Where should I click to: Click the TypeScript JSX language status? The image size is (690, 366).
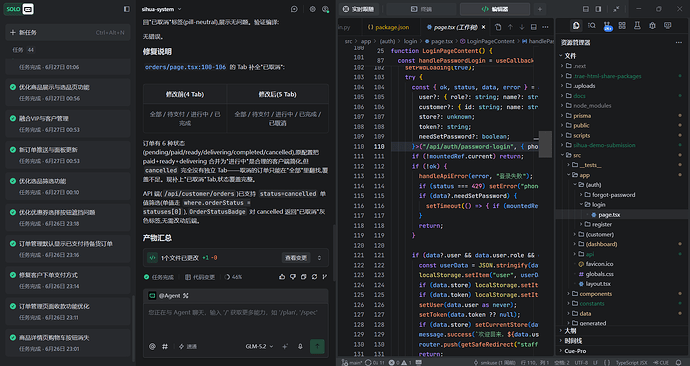(x=631, y=362)
